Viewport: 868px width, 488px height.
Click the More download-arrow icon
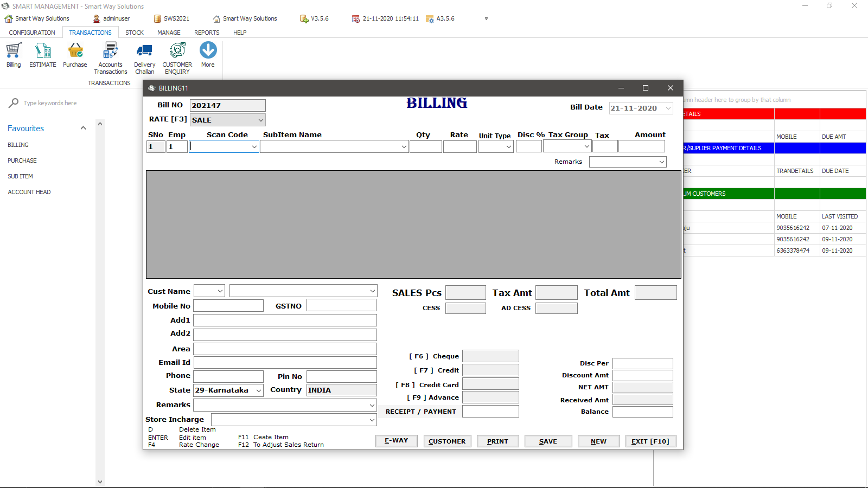click(x=208, y=51)
